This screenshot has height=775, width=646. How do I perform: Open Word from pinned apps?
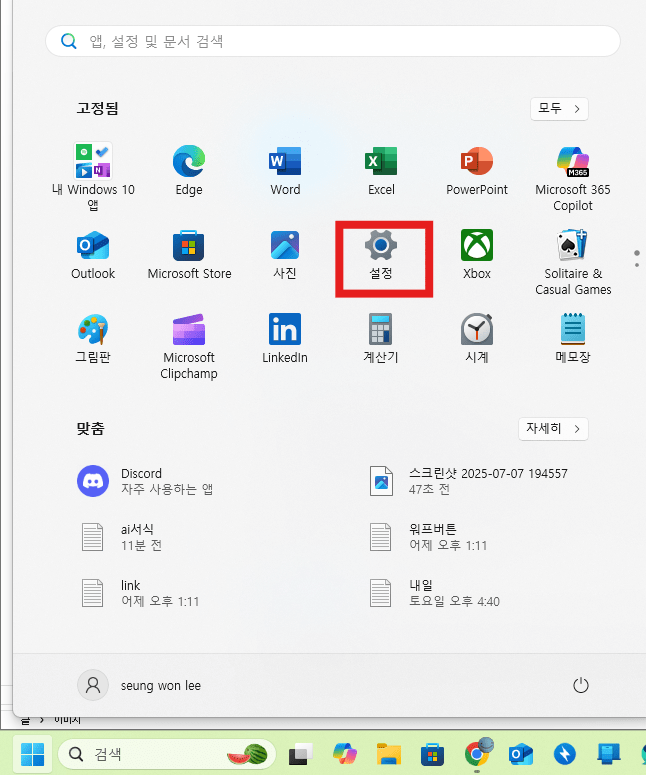point(285,171)
